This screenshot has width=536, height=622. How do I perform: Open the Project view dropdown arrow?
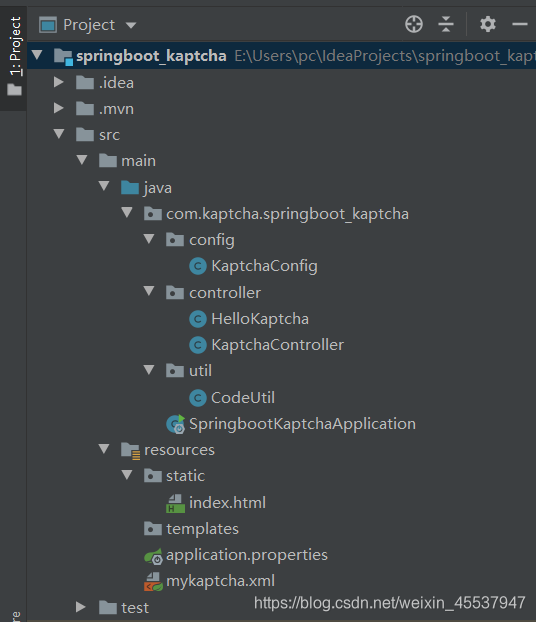(x=131, y=25)
